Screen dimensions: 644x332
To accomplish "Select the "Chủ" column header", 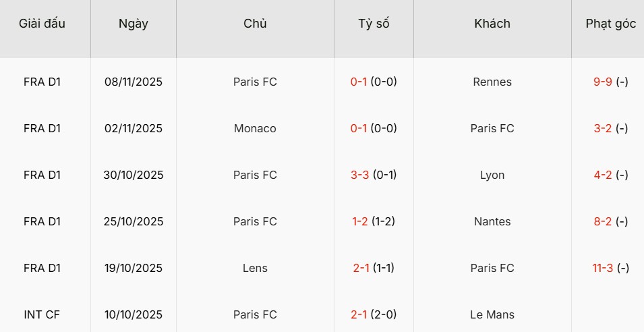I will tap(255, 24).
